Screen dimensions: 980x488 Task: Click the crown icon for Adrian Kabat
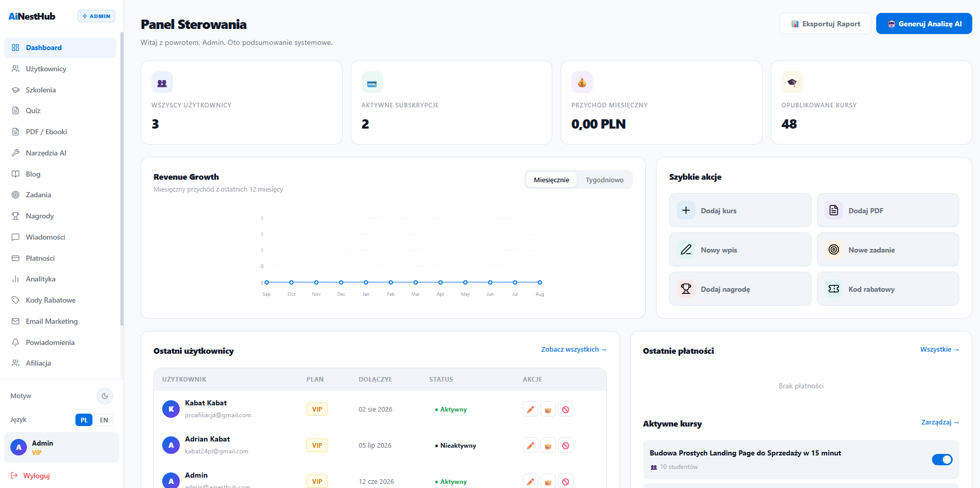point(548,446)
